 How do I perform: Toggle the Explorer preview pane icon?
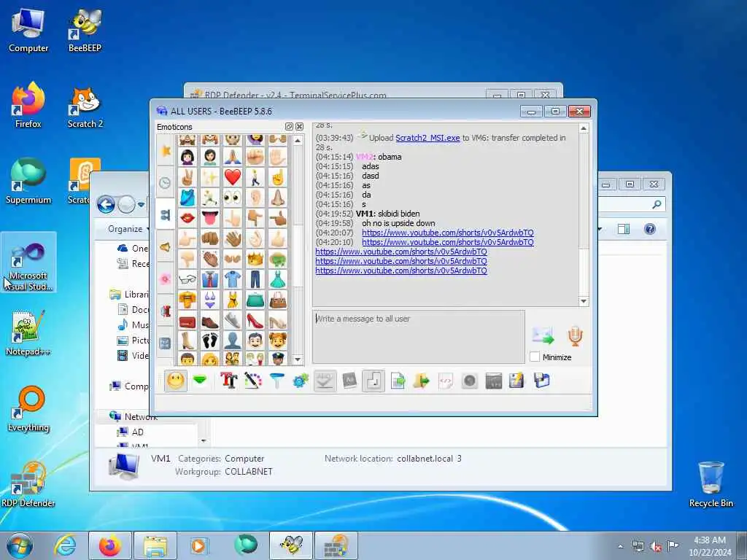pyautogui.click(x=624, y=229)
